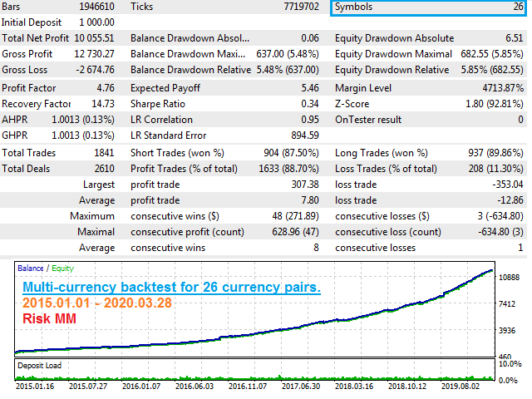Click the date range 2015.01.01 - 2020.03.28
Image resolution: width=532 pixels, height=399 pixels.
[97, 303]
